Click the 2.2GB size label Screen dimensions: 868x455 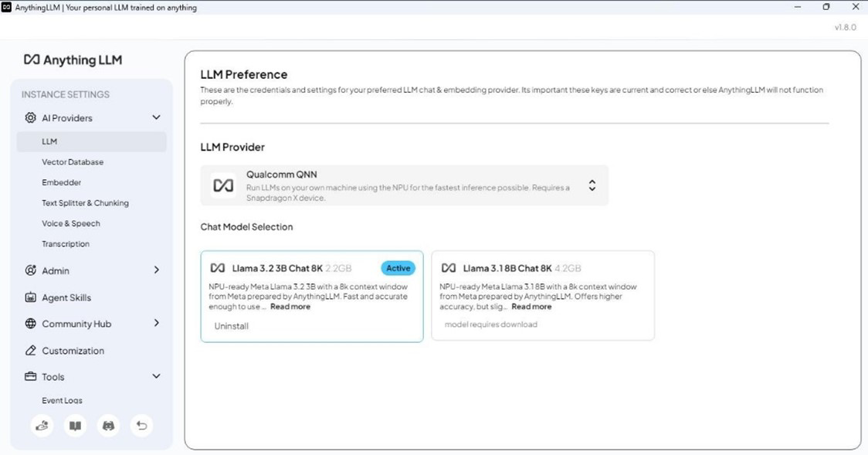(x=338, y=269)
